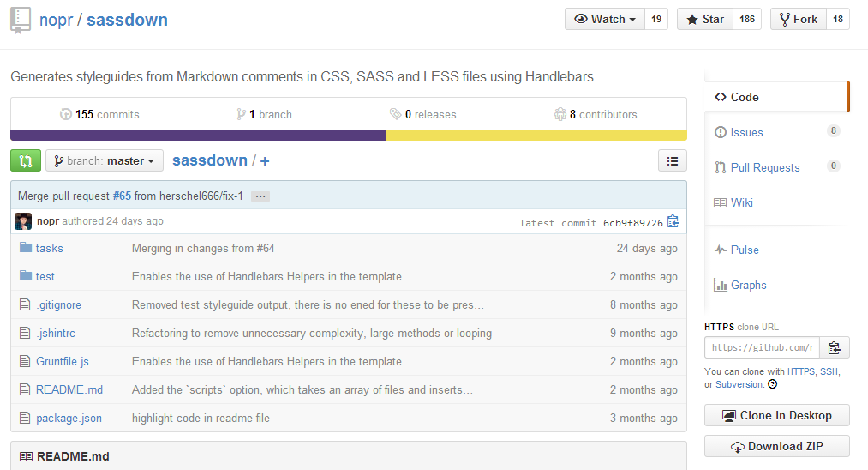The width and height of the screenshot is (868, 470).
Task: Click the Pull Requests icon in sidebar
Action: click(721, 167)
